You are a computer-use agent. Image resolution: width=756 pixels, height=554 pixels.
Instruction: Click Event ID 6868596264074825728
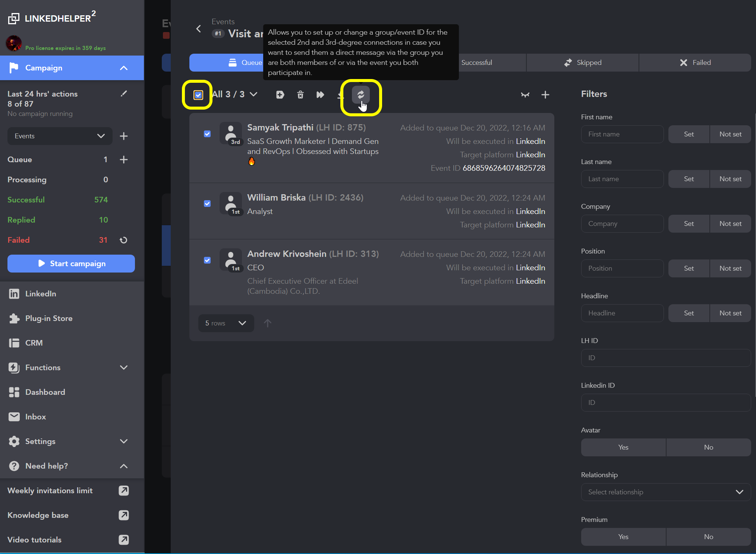point(504,168)
